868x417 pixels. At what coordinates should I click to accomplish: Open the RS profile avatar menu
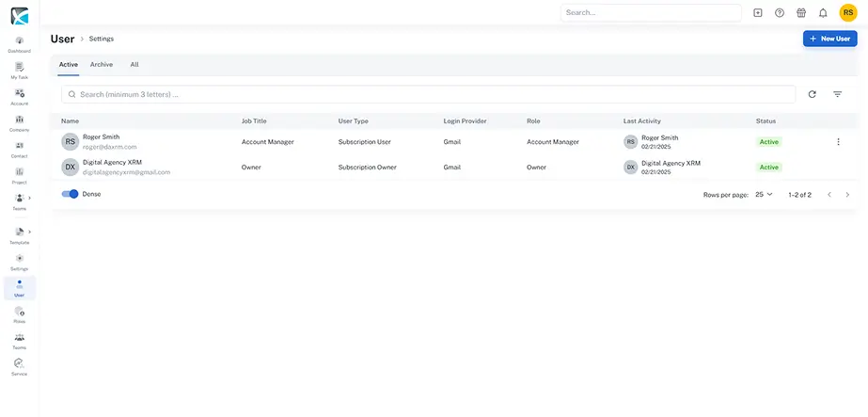click(x=847, y=13)
